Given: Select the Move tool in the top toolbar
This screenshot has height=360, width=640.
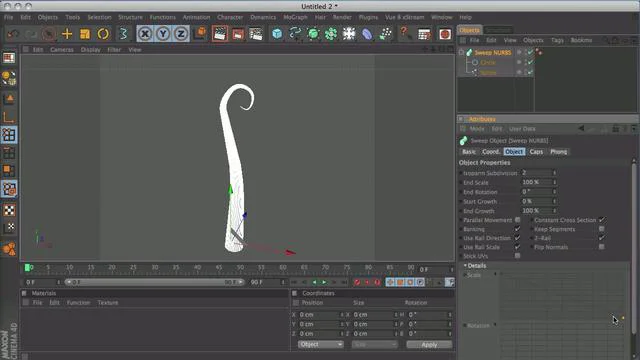Looking at the screenshot, I should (x=67, y=34).
